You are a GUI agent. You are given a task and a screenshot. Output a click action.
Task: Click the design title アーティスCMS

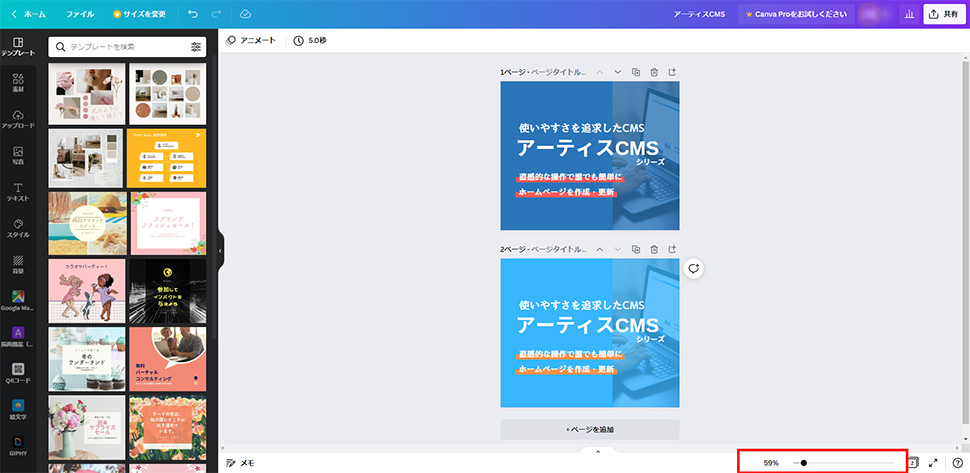pos(699,14)
